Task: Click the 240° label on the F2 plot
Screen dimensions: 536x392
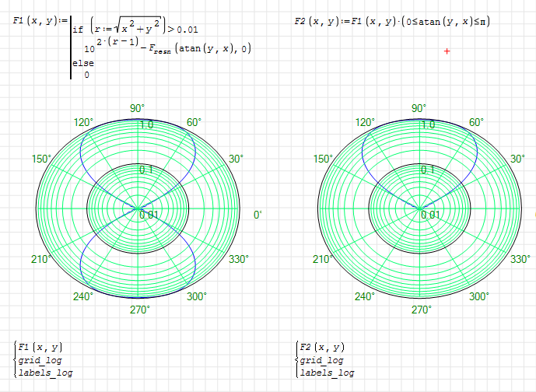Action: tap(365, 296)
